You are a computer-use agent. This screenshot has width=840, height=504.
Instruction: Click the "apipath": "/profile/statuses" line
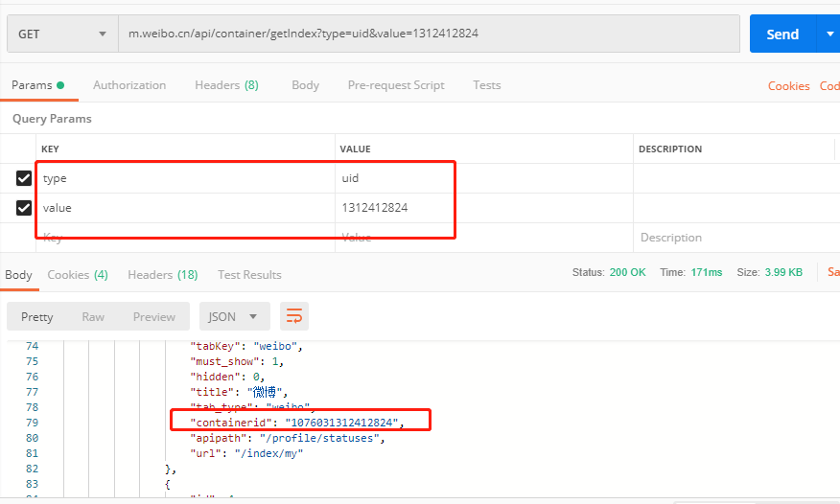point(288,438)
